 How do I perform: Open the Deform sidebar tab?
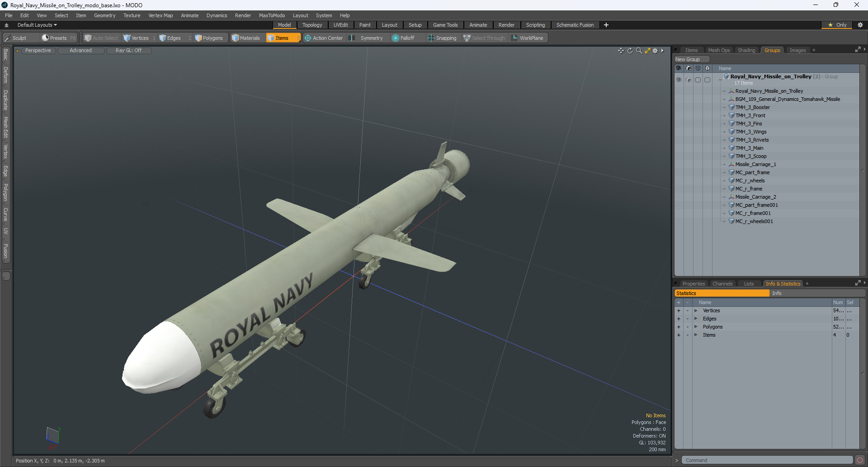coord(5,75)
